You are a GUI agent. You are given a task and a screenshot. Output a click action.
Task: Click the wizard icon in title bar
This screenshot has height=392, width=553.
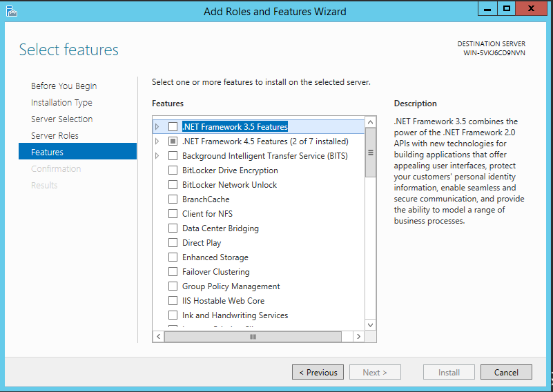11,11
